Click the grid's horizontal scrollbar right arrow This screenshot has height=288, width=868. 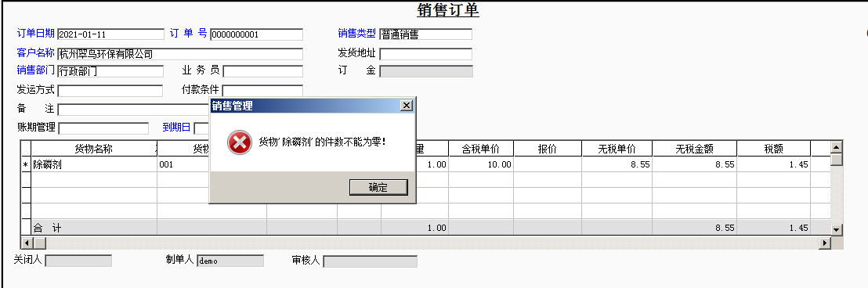(x=826, y=243)
